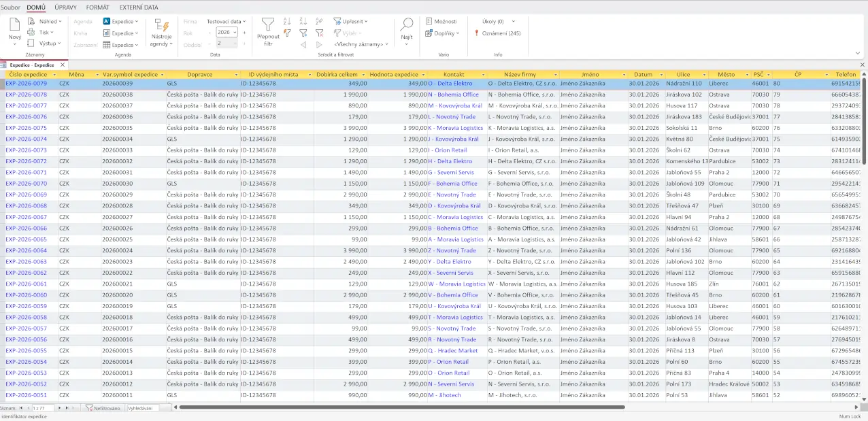Switch to the ÚPRAVY ribbon tab

pos(65,7)
